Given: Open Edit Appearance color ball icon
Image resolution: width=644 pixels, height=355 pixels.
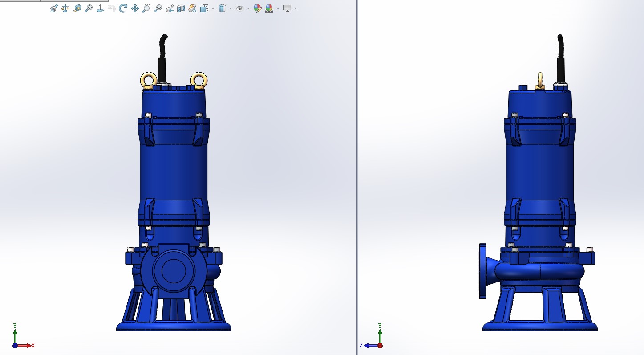Looking at the screenshot, I should tap(258, 8).
